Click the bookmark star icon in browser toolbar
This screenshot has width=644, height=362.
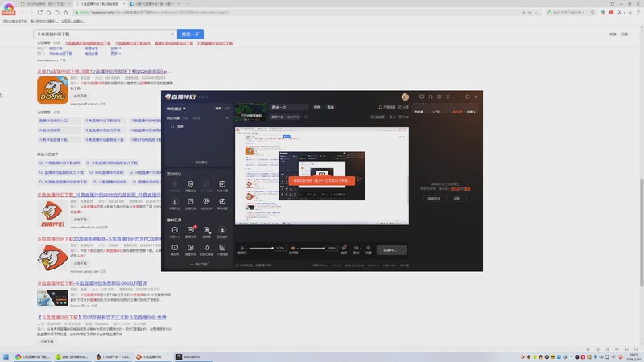pyautogui.click(x=66, y=12)
